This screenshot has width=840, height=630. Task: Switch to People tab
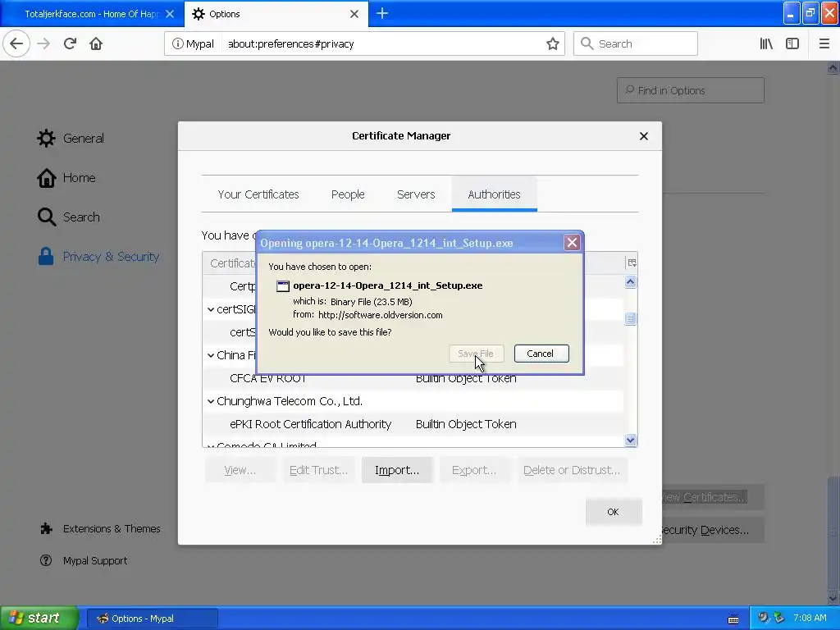point(348,194)
